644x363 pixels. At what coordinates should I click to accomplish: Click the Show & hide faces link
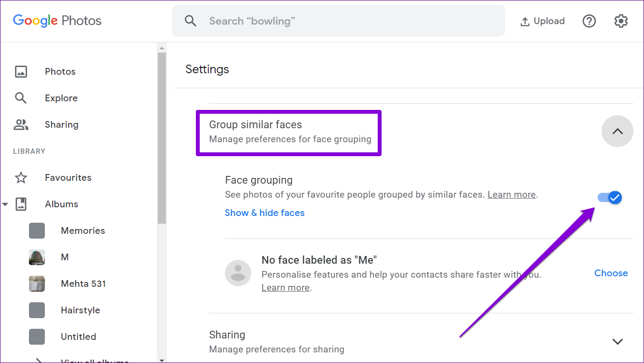coord(265,213)
